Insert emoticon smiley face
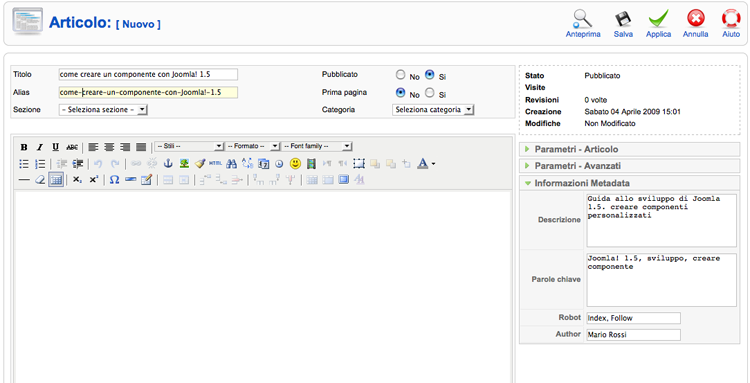 [x=296, y=164]
